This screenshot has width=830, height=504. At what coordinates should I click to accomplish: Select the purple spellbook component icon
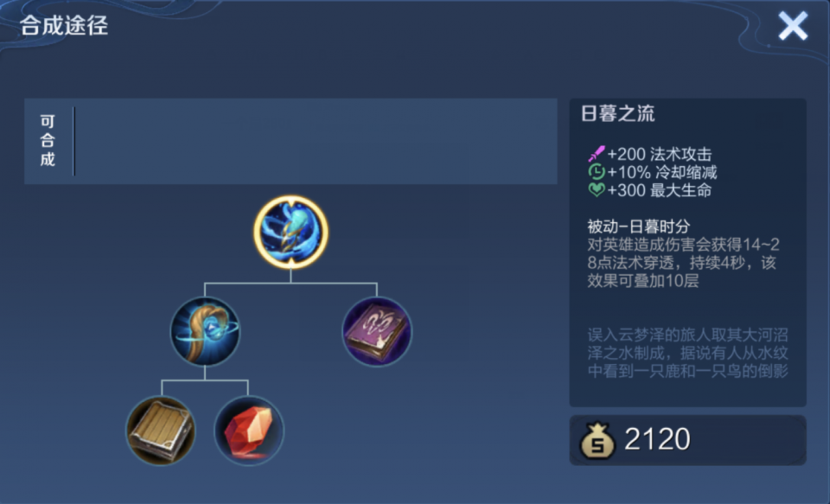[x=377, y=331]
